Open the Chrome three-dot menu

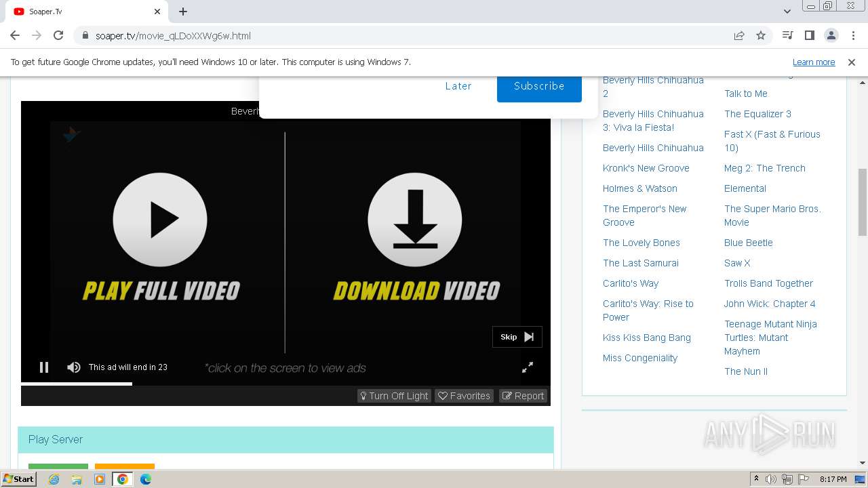click(x=852, y=35)
